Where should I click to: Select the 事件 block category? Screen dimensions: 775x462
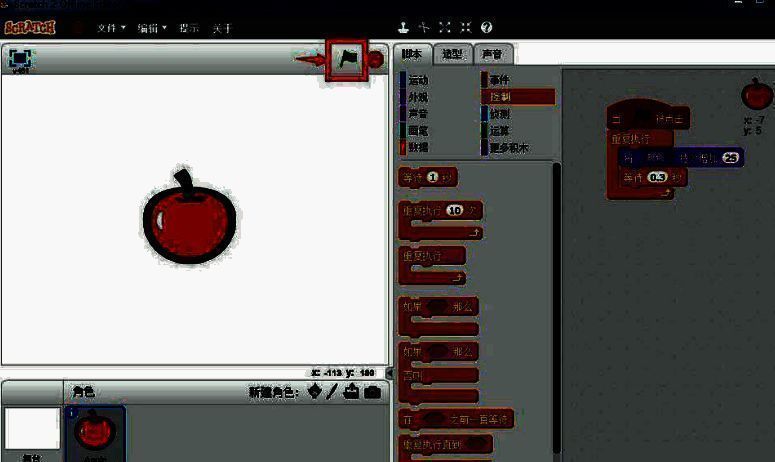pyautogui.click(x=500, y=79)
